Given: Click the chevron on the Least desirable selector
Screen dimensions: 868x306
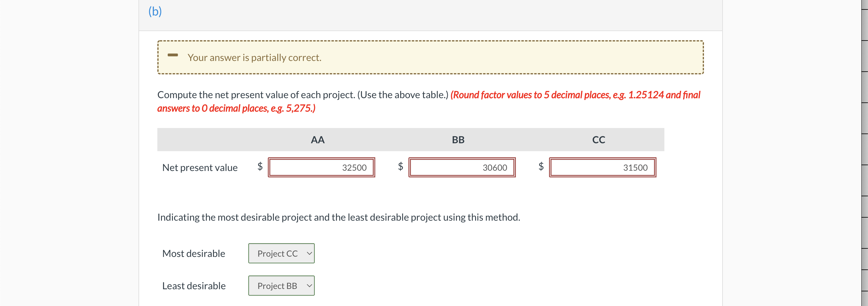Looking at the screenshot, I should coord(309,285).
